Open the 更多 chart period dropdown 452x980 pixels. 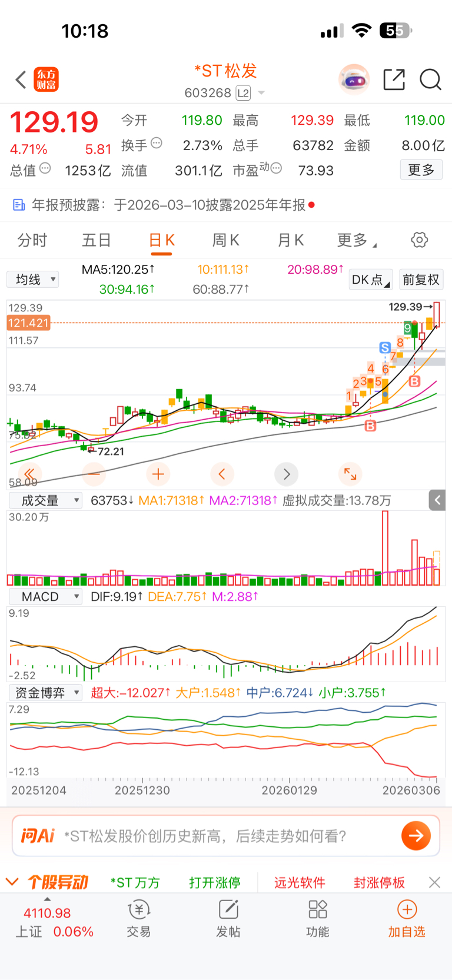(357, 240)
